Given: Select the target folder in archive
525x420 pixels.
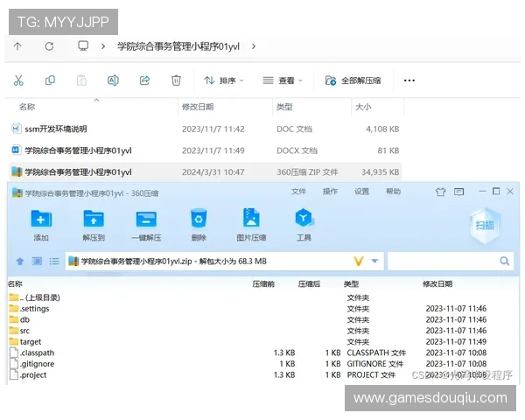Looking at the screenshot, I should [25, 341].
